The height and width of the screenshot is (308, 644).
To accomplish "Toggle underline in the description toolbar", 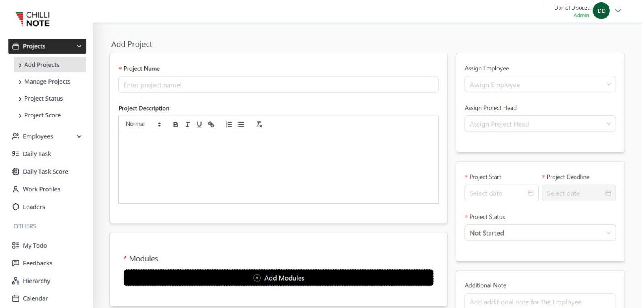I will coord(199,125).
